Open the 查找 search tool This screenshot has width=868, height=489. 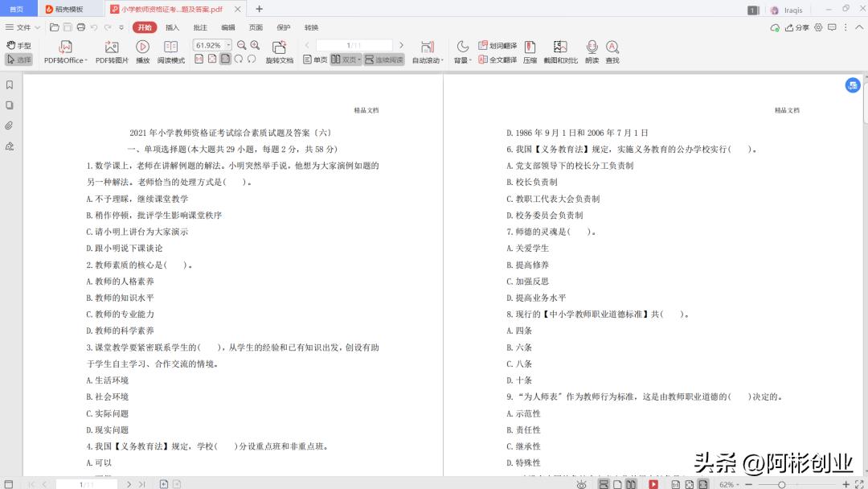point(612,47)
